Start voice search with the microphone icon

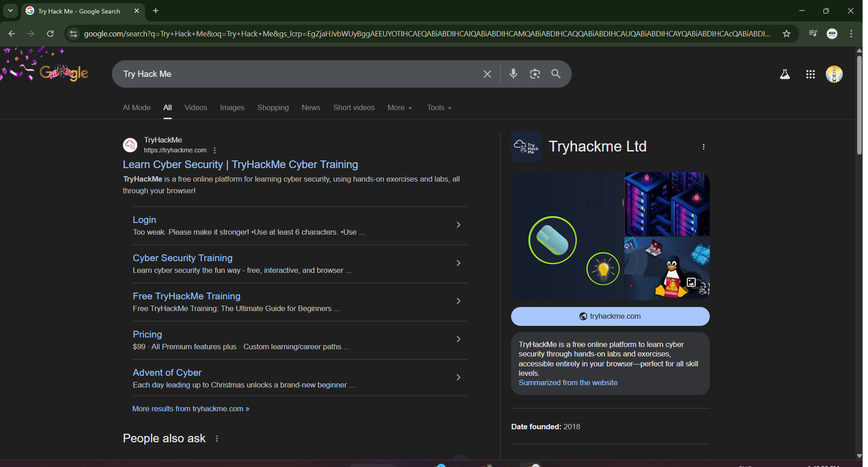513,74
